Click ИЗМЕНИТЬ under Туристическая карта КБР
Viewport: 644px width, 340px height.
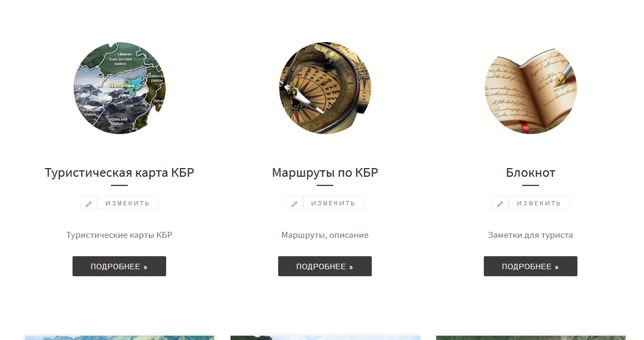pos(128,203)
